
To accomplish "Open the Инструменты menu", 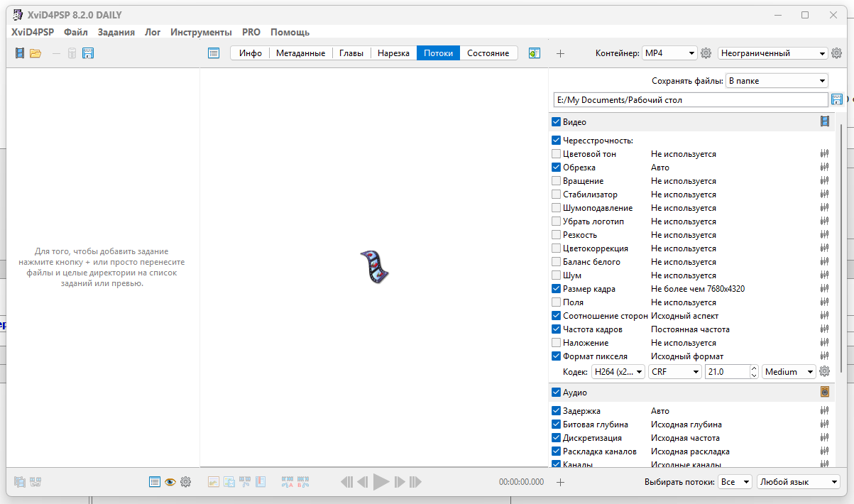I will click(201, 32).
